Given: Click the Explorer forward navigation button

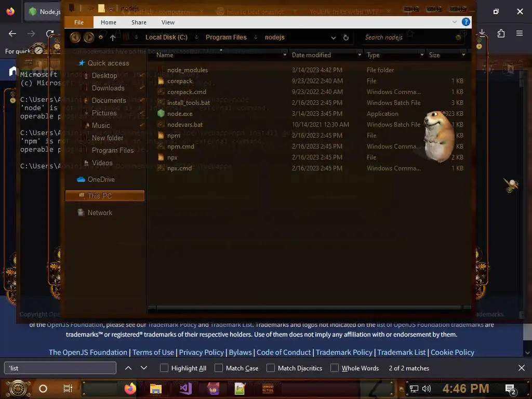Looking at the screenshot, I should point(89,37).
